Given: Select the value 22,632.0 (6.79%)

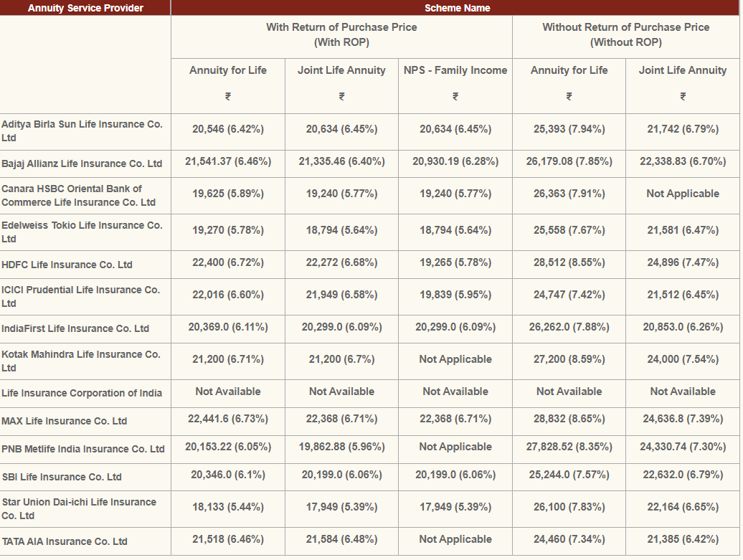Looking at the screenshot, I should click(683, 474).
